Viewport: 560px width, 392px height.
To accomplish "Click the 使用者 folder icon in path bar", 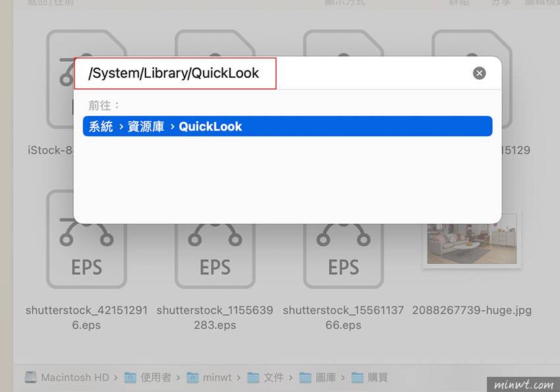I will (x=128, y=377).
